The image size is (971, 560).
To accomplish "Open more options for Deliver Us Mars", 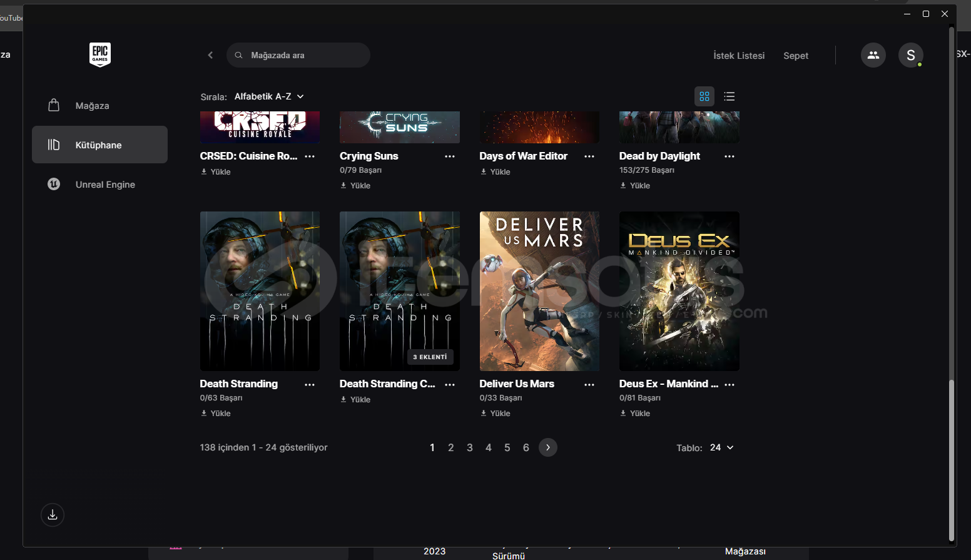I will click(589, 384).
